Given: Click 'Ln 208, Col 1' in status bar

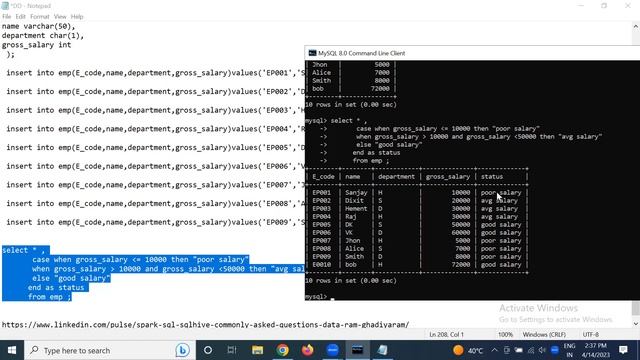Looking at the screenshot, I should tap(447, 334).
